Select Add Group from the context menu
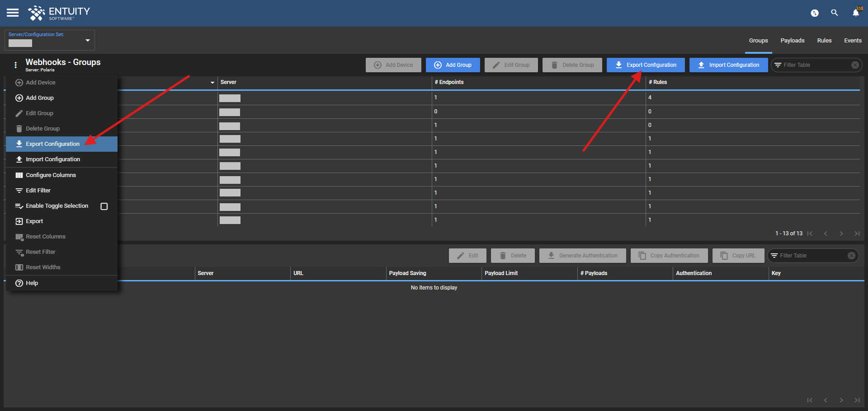868x411 pixels. click(61, 98)
